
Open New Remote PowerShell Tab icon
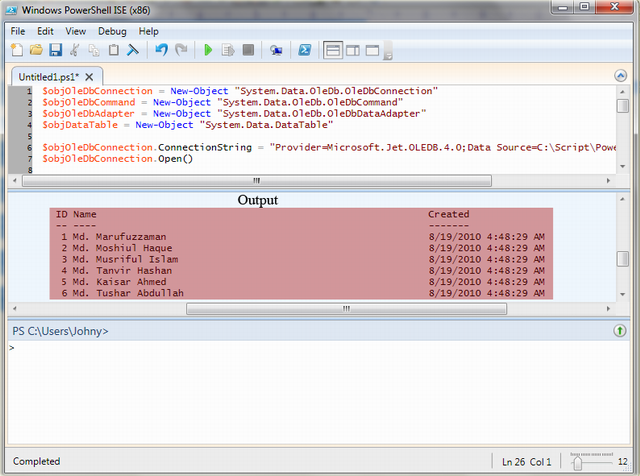[276, 50]
